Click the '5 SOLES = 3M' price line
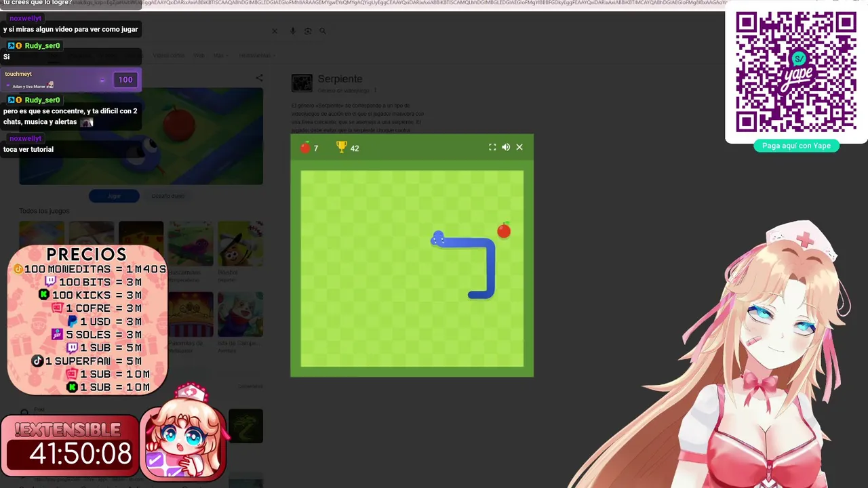 point(97,334)
